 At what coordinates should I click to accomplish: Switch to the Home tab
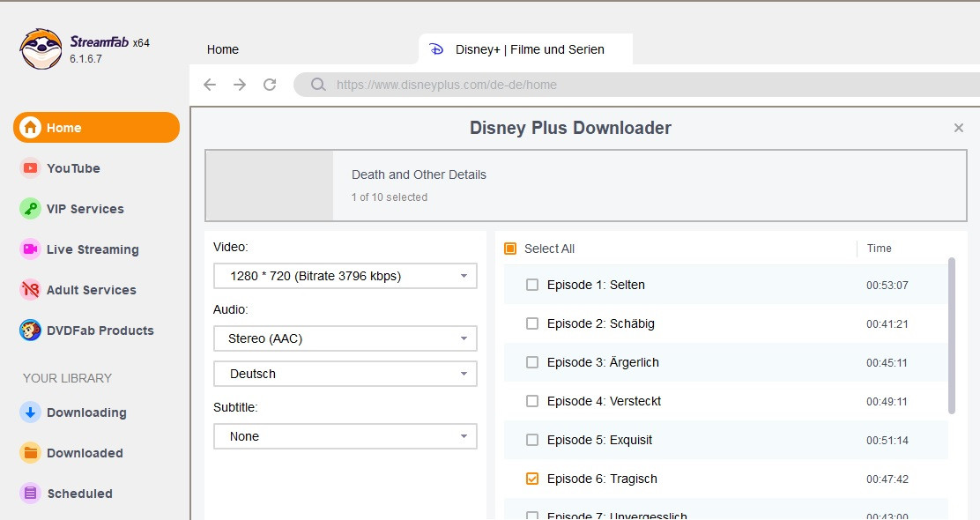[x=223, y=49]
